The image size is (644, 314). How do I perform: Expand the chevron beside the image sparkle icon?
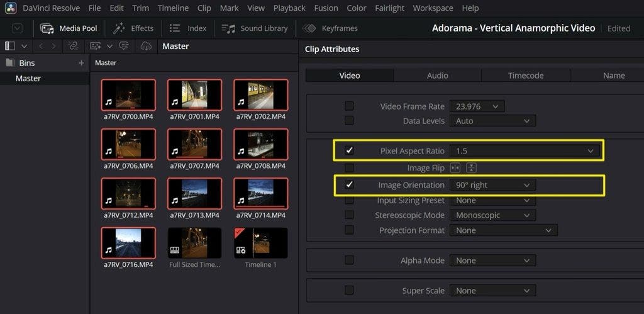[109, 47]
